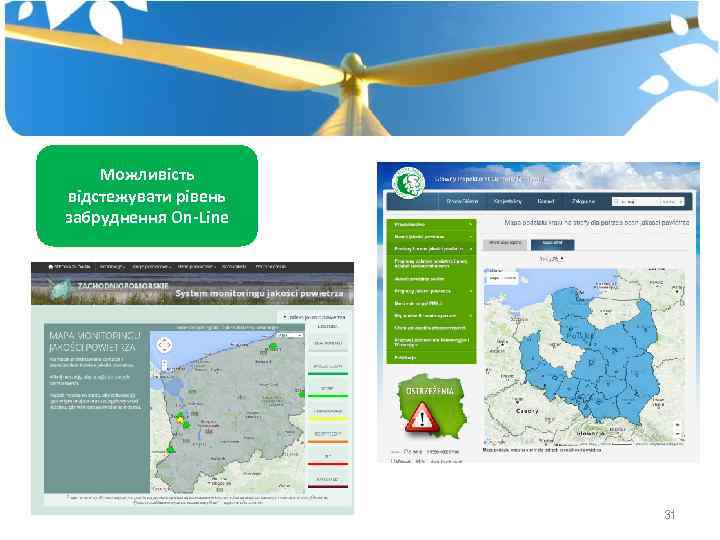Open the search scope dropdown in navbar
The width and height of the screenshot is (720, 540).
(x=672, y=202)
